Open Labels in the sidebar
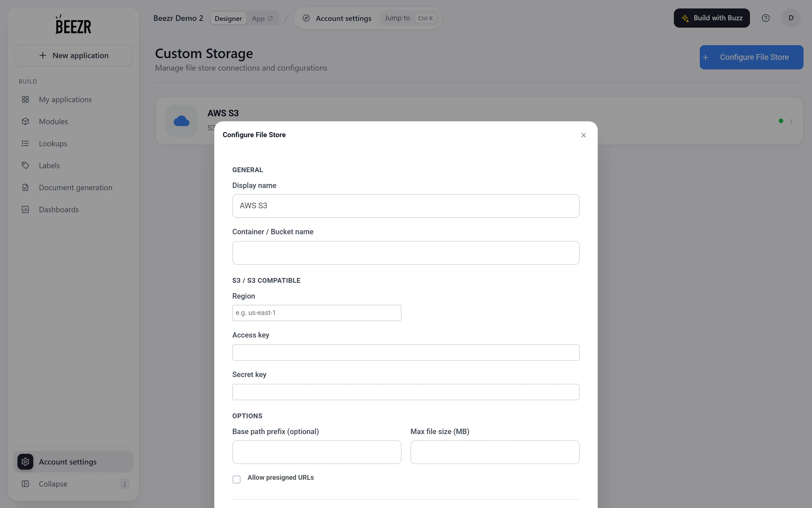 [73, 165]
